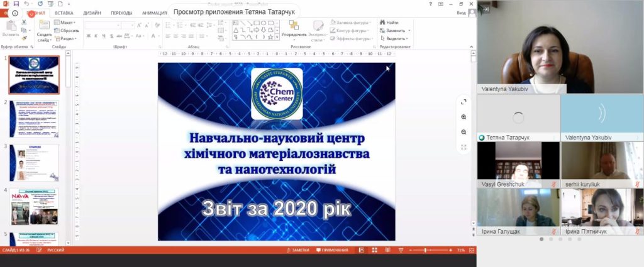Click the Find (Найти) tool
The height and width of the screenshot is (267, 644).
click(x=389, y=23)
